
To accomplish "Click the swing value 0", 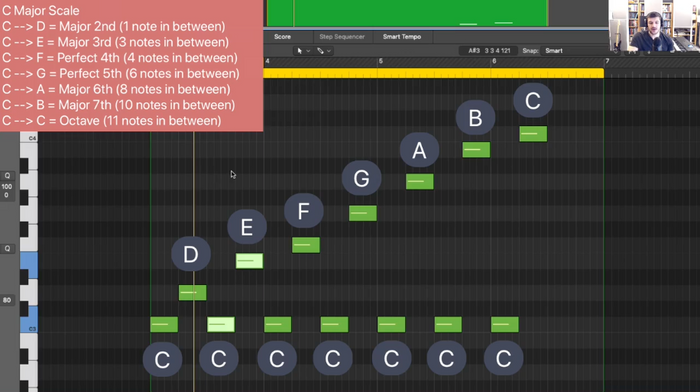I will [x=6, y=195].
